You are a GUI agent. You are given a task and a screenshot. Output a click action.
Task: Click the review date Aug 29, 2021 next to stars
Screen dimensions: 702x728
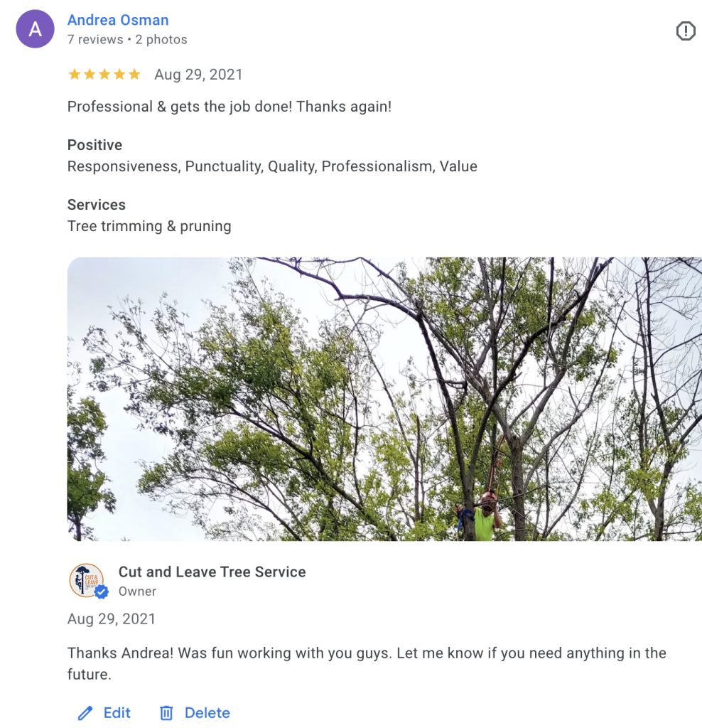[198, 75]
